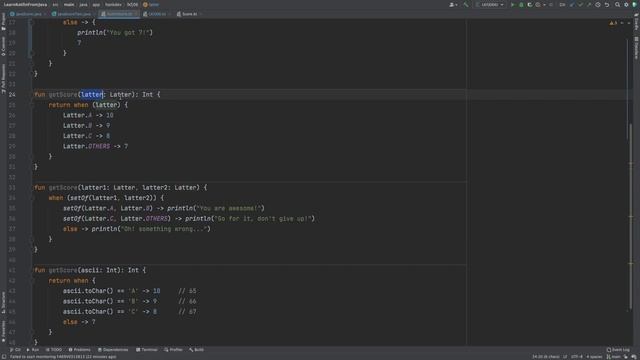Open the '4 spaces' indent selector
640x360 pixels.
(x=594, y=357)
